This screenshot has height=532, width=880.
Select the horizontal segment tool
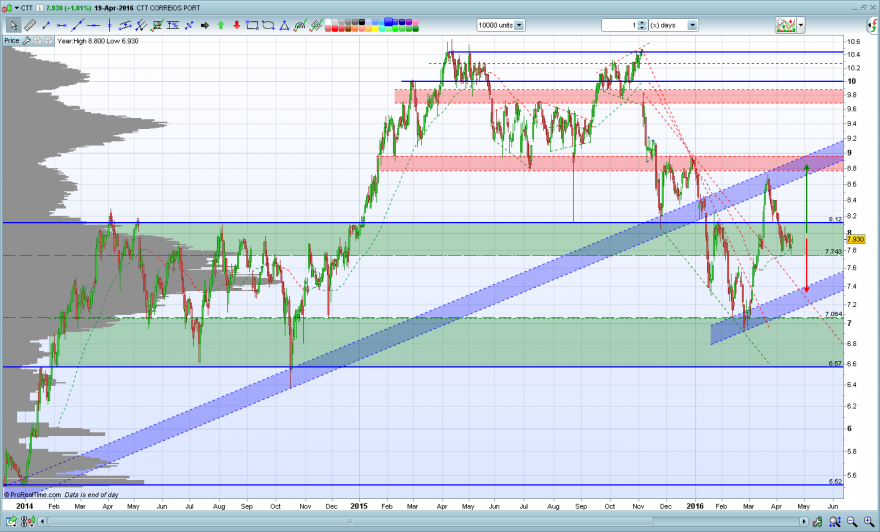pyautogui.click(x=62, y=25)
